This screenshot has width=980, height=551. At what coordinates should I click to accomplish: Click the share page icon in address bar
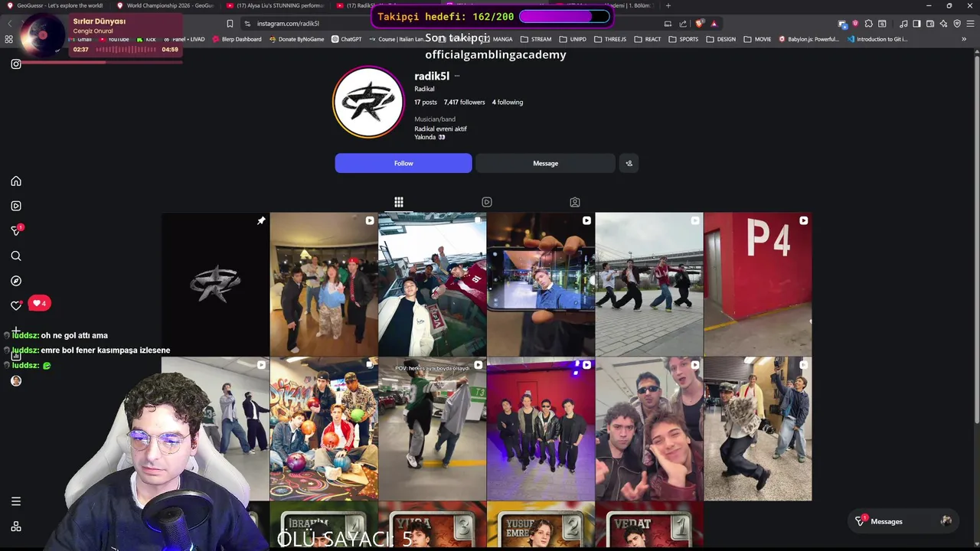click(683, 24)
